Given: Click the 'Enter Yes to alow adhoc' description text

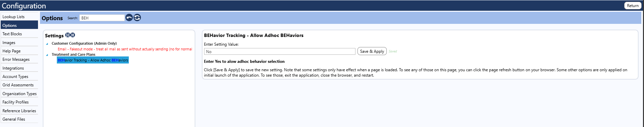Looking at the screenshot, I should [x=244, y=61].
